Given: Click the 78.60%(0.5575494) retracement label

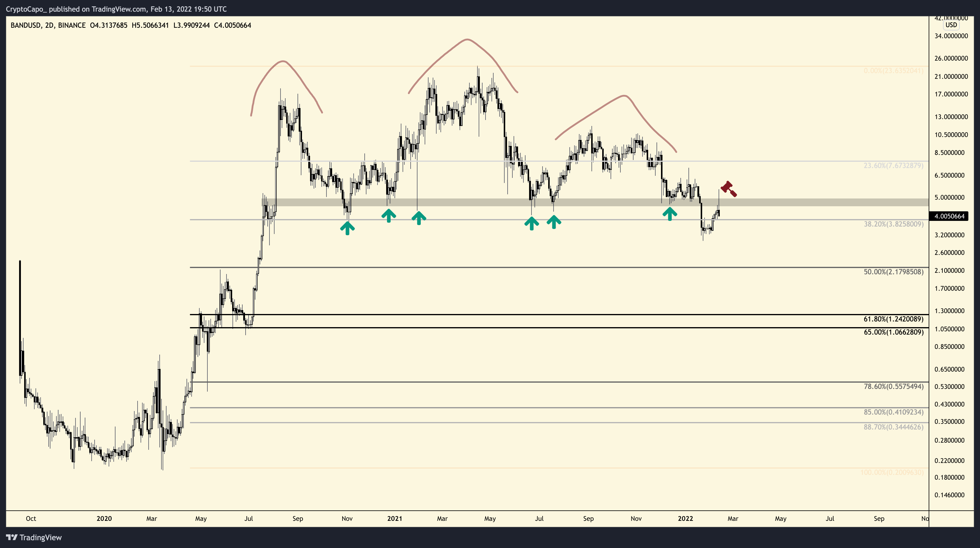Looking at the screenshot, I should click(x=893, y=386).
